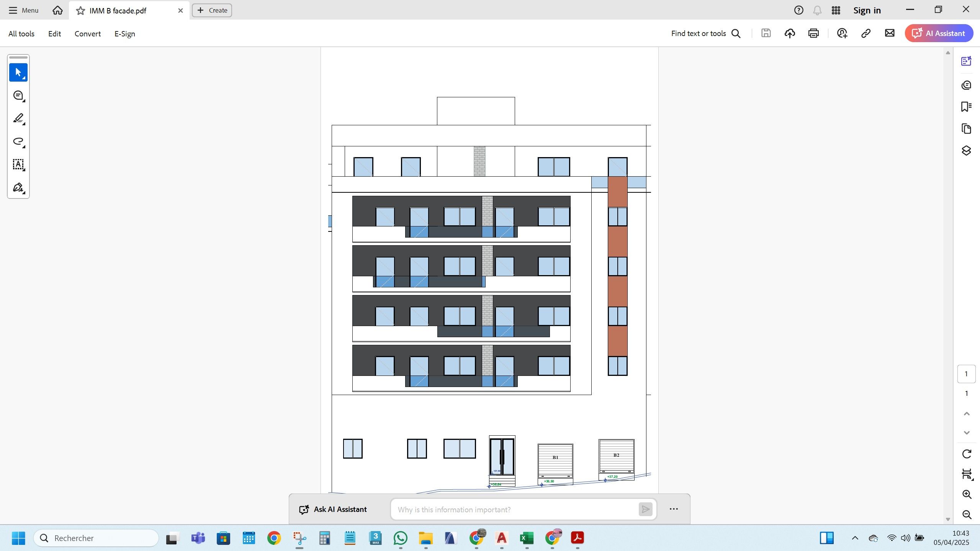Select the arrow selection tool
The width and height of the screenshot is (980, 551).
[18, 72]
